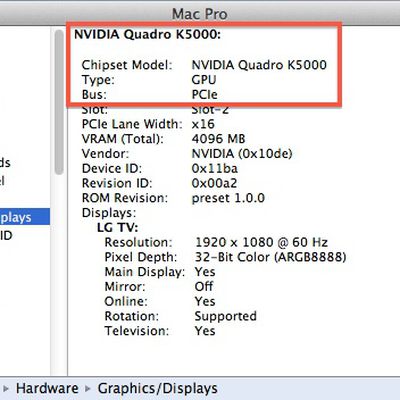Click the Resolution value 1920 x 1080 @ 60 Hz
The width and height of the screenshot is (400, 400).
tap(261, 242)
